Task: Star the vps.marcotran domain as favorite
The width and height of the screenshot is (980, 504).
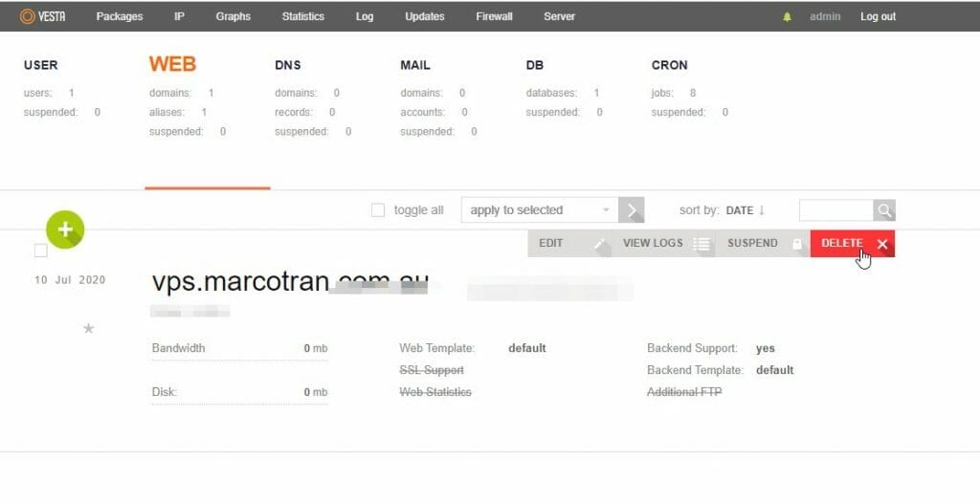Action: click(x=89, y=328)
